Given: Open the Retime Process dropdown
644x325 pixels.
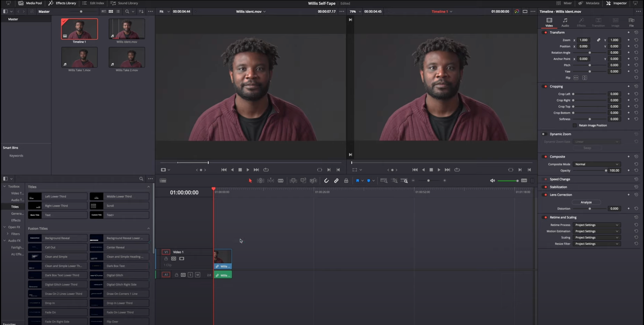Looking at the screenshot, I should [x=596, y=225].
